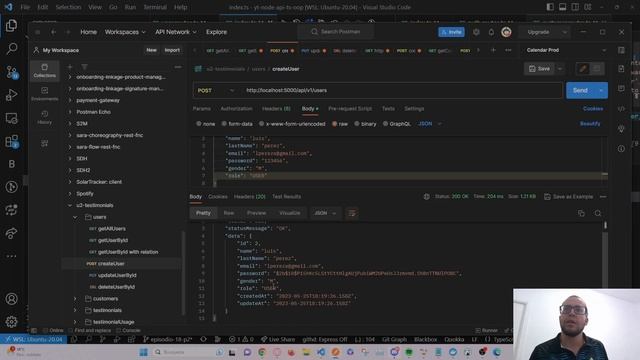Open VS Code Manage gear icon
The image size is (640, 360).
click(x=11, y=322)
